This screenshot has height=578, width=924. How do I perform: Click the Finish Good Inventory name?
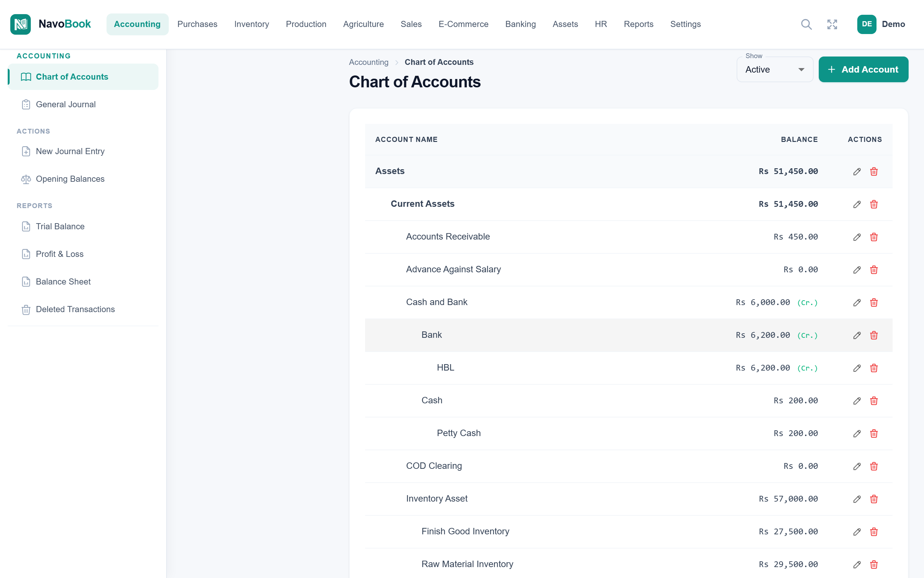tap(465, 531)
